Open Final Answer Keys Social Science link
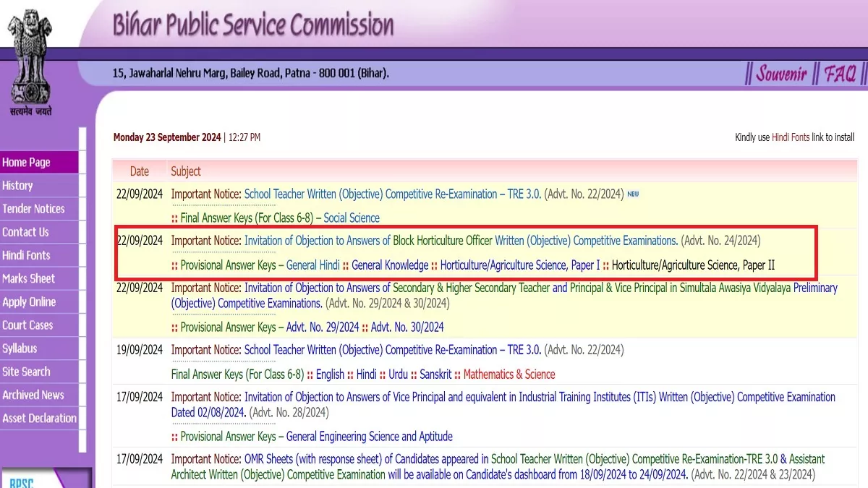This screenshot has width=868, height=488. 352,218
